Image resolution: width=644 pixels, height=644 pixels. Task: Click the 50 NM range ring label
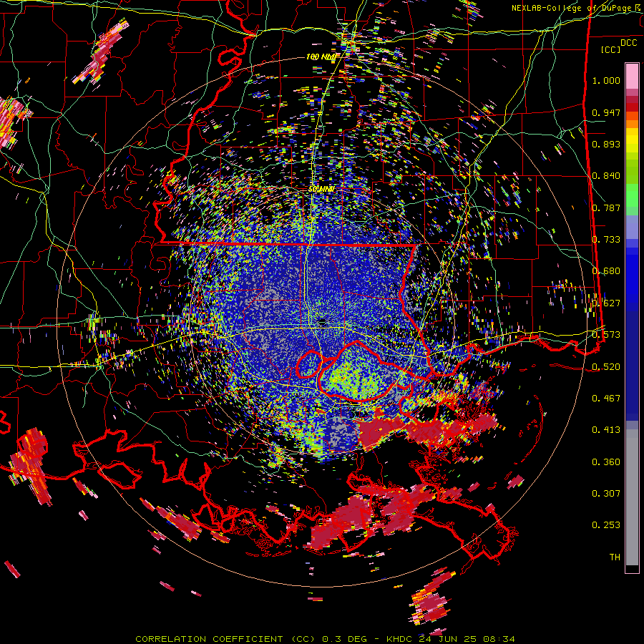[321, 190]
